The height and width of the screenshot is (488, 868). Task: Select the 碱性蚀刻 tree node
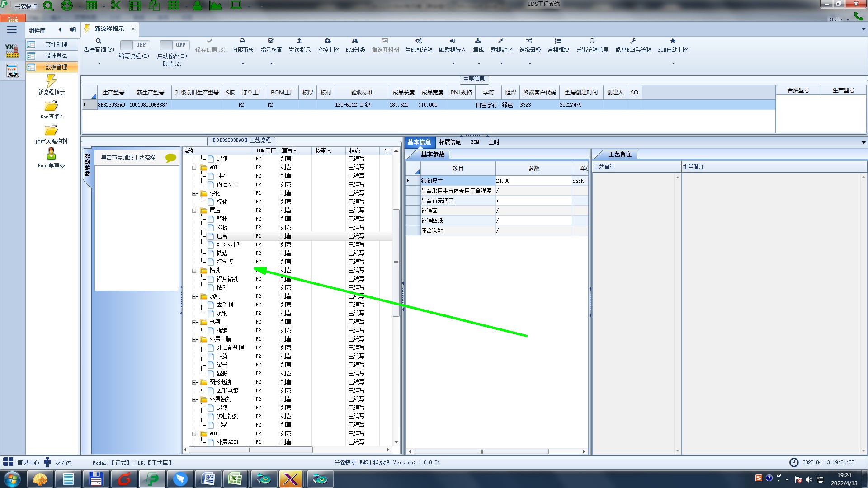point(227,417)
